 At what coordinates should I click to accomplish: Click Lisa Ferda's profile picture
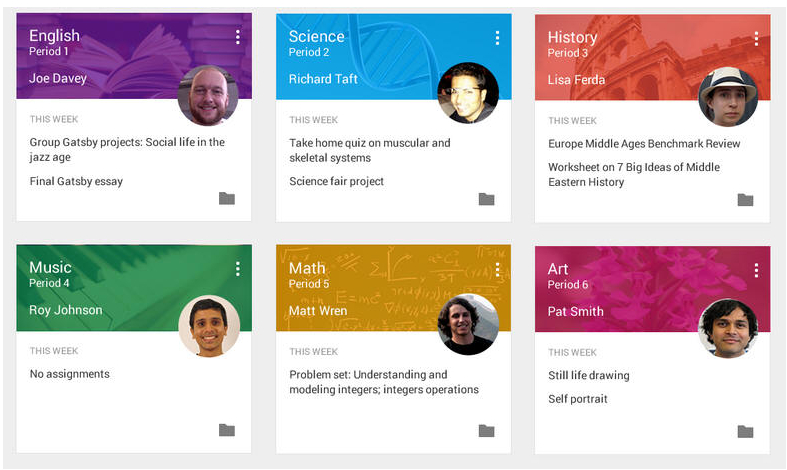(727, 97)
